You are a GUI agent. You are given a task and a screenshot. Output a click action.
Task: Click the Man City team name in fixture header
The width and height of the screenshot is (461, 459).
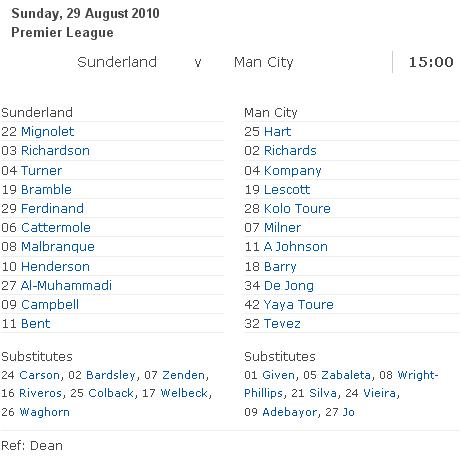point(263,62)
